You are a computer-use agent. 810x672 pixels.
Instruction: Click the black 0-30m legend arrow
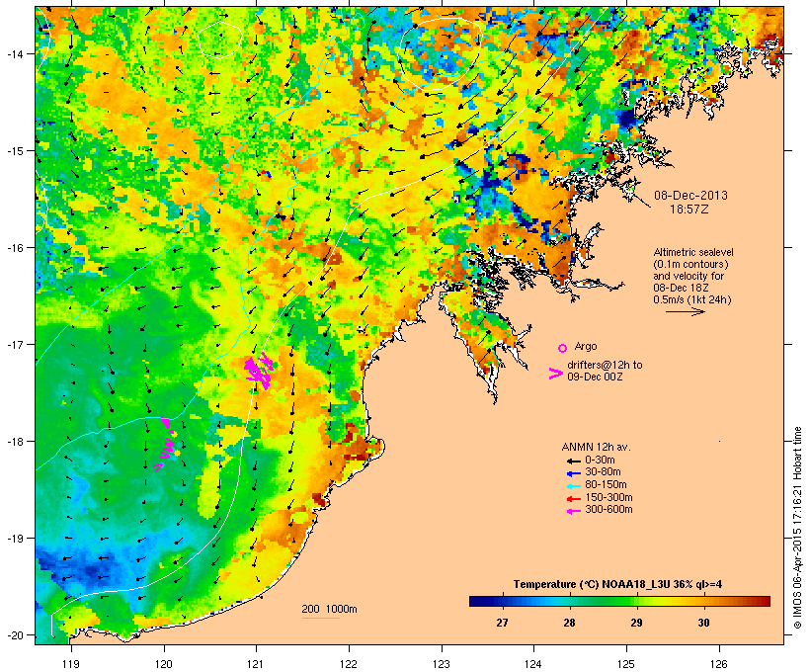574,461
